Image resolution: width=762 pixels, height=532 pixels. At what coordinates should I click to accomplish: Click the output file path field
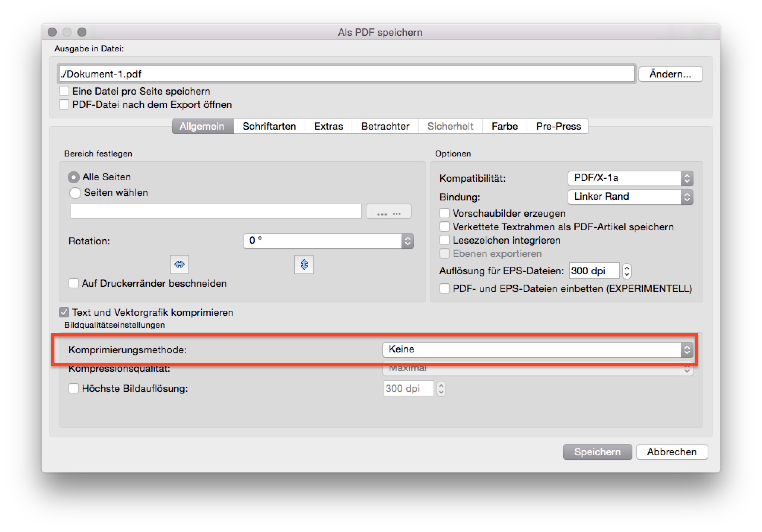tap(346, 74)
